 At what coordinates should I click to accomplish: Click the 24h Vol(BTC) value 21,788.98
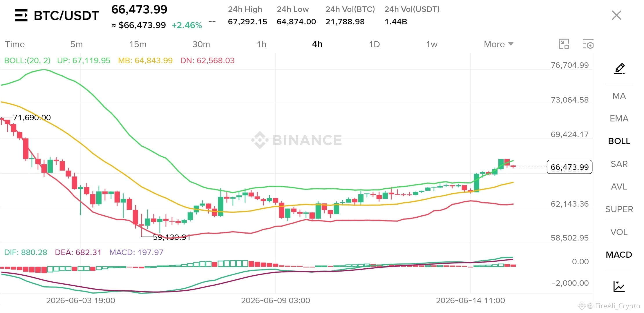345,22
